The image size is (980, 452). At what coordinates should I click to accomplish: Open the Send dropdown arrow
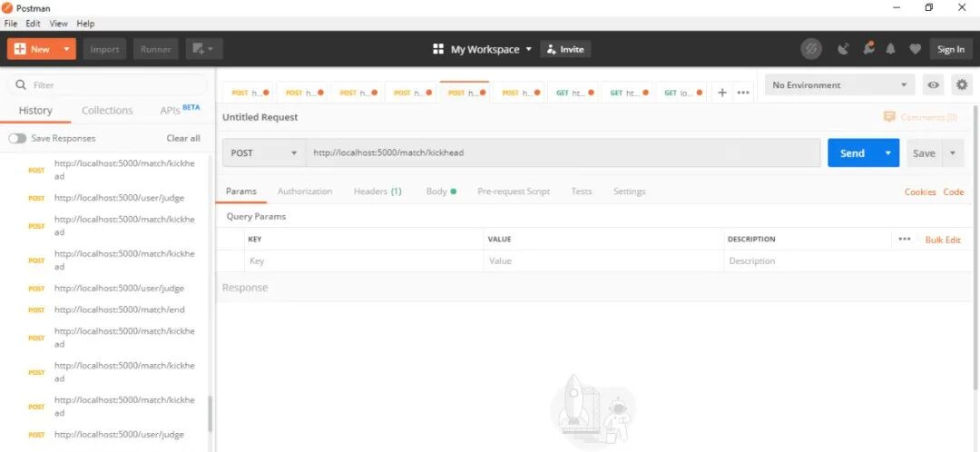pyautogui.click(x=887, y=152)
